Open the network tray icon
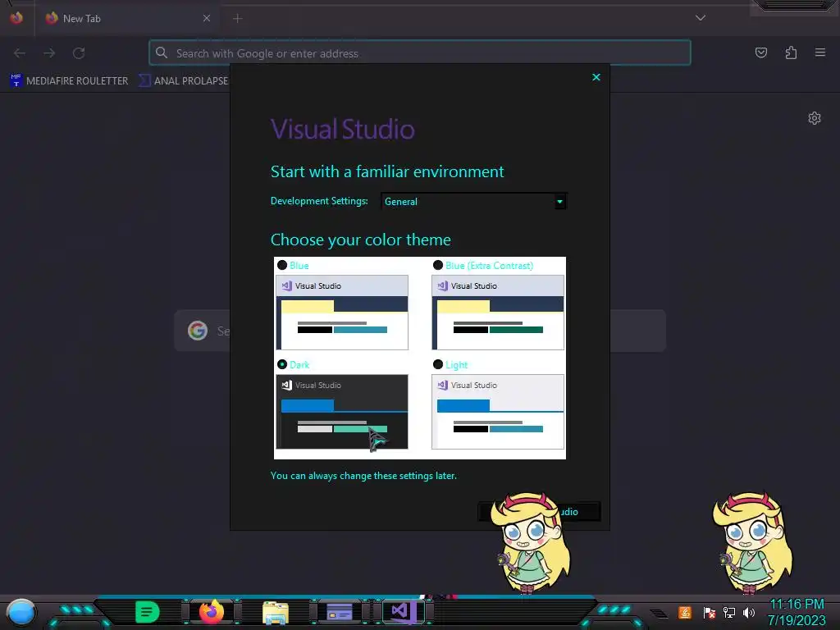This screenshot has width=840, height=630. click(x=729, y=612)
